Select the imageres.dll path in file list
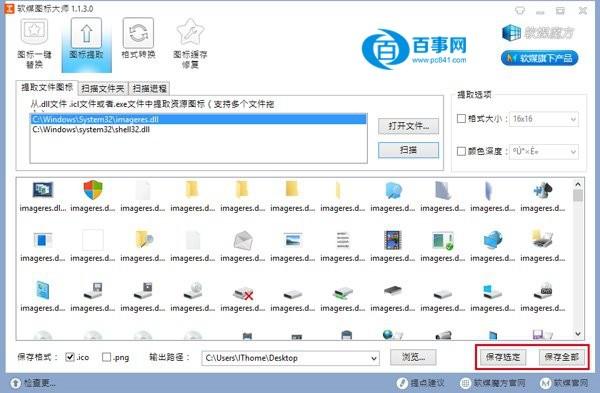Viewport: 600px width, 393px height. [198, 119]
